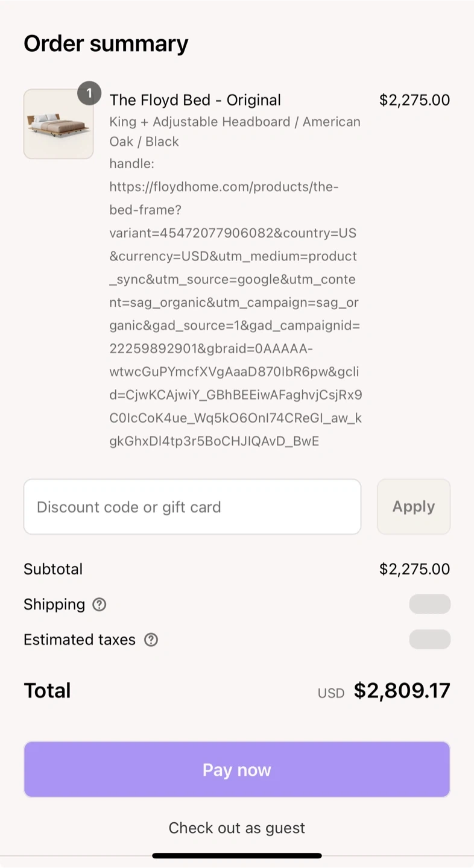474x868 pixels.
Task: Click the product title The Floyd Bed - Original
Action: (x=195, y=100)
